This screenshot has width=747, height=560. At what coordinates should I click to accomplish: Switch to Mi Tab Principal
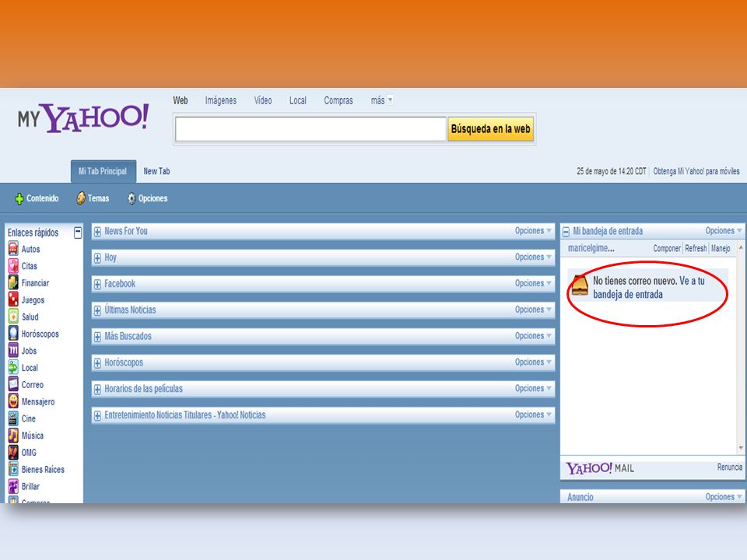pos(103,171)
